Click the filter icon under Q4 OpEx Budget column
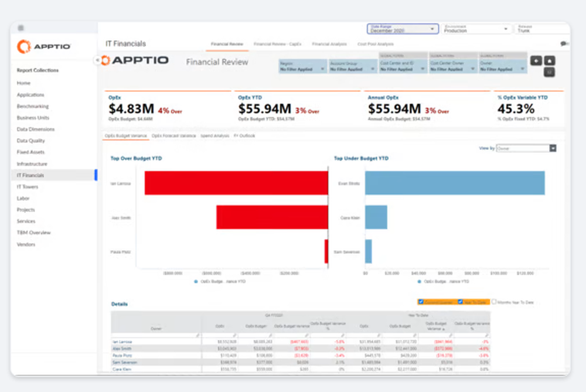Viewport: 586px width, 392px height. [270, 335]
